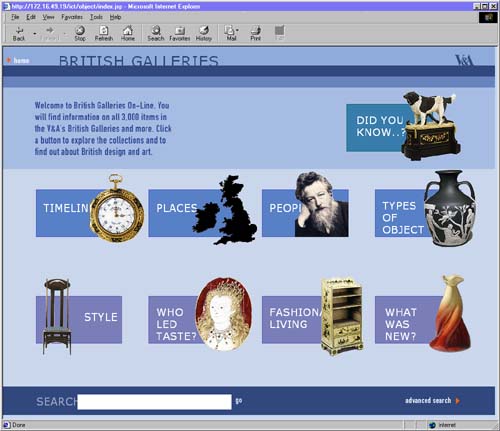Screen dimensions: 500x431
Task: Open the Favorites menu
Action: (x=72, y=17)
